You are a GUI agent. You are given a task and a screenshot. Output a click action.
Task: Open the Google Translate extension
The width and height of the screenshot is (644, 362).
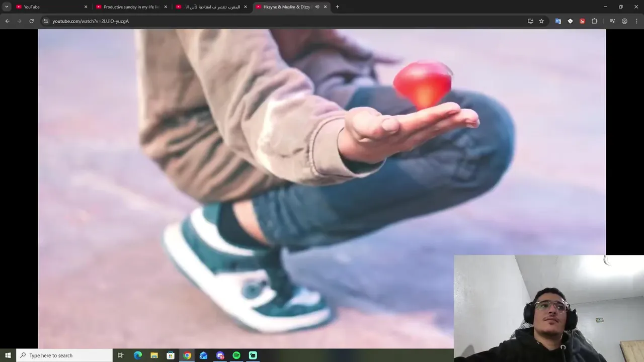click(558, 21)
